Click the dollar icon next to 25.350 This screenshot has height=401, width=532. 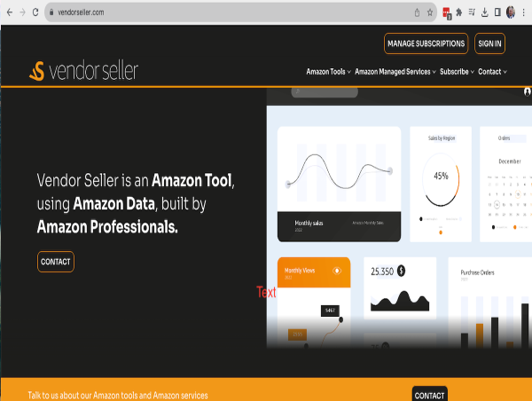(x=401, y=271)
